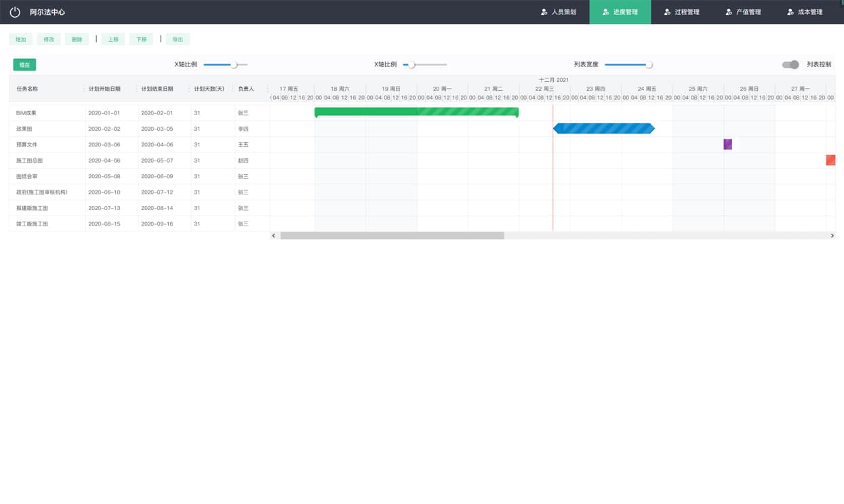The image size is (844, 504).
Task: Click end date 2020-09-16 of 竣工版施工图
Action: (157, 224)
